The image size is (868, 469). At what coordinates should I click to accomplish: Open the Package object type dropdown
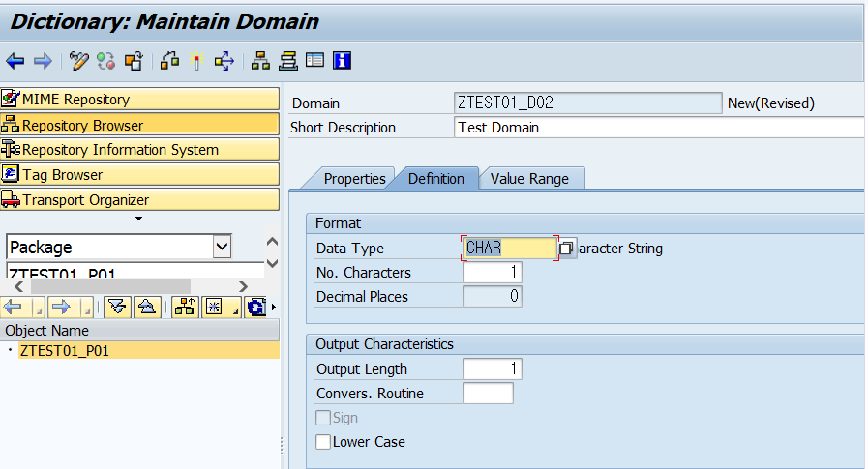tap(222, 247)
